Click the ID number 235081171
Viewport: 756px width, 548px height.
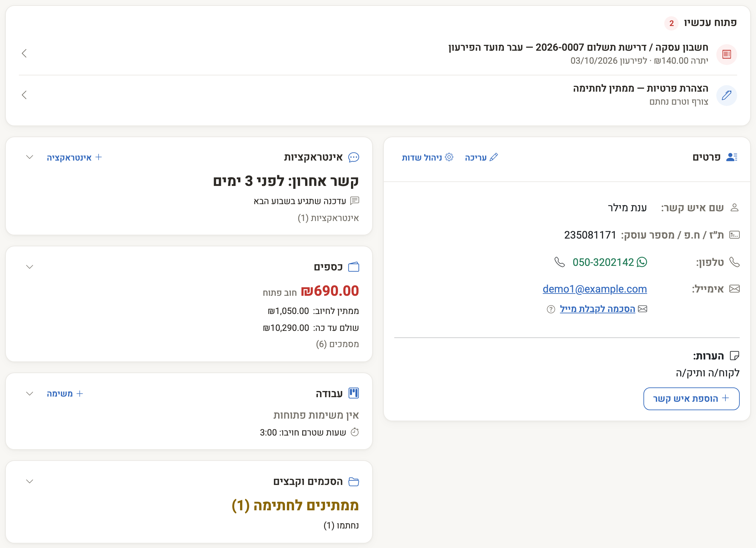590,235
